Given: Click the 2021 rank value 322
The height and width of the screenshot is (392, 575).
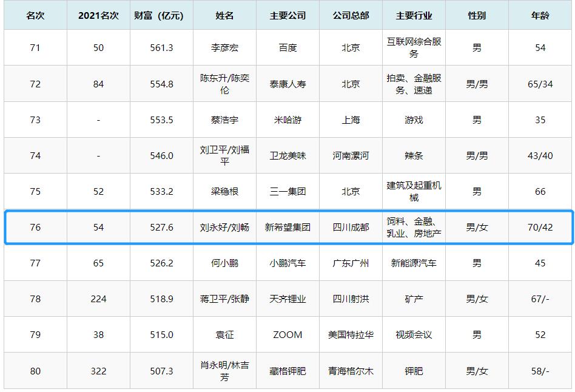Looking at the screenshot, I should 98,371.
